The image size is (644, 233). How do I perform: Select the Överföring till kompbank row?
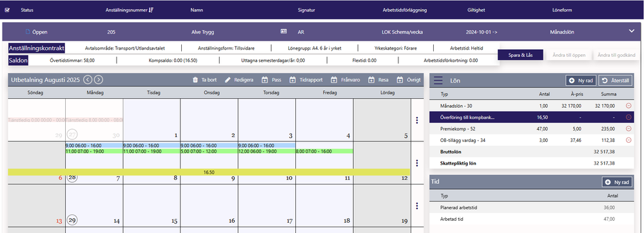click(531, 117)
